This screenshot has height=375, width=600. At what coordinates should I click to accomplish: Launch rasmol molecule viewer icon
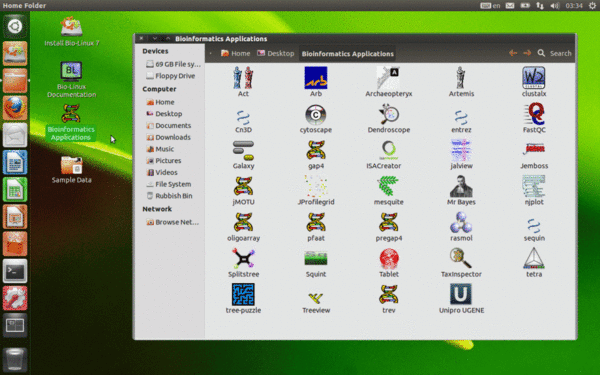461,222
